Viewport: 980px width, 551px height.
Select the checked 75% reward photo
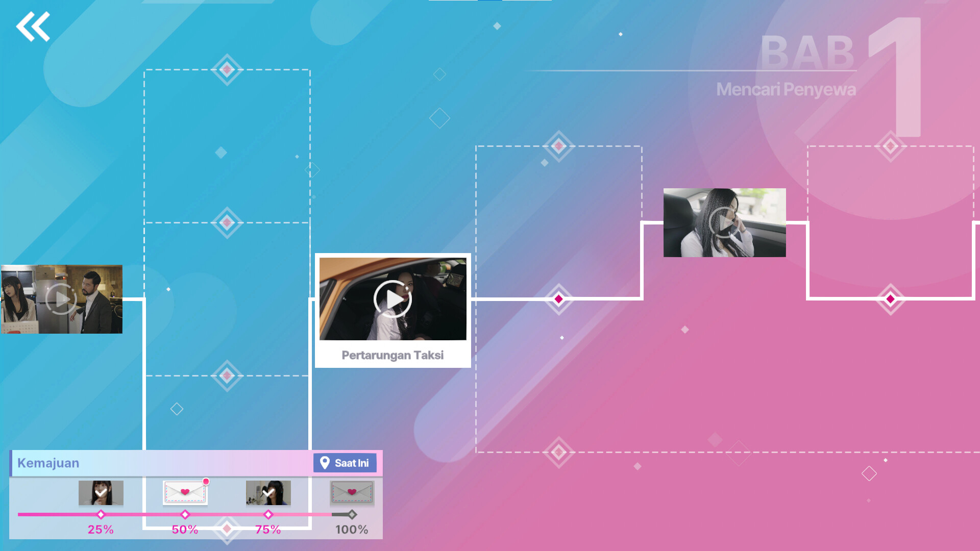(268, 492)
